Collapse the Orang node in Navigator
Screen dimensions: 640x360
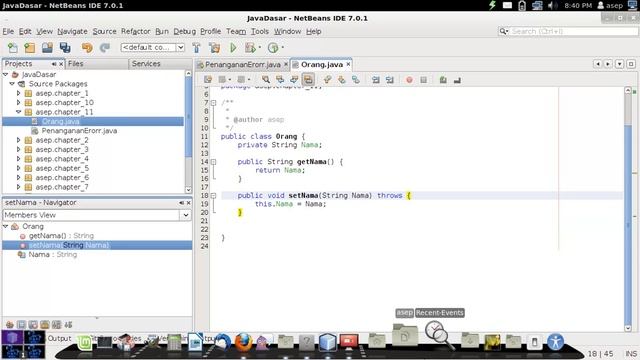tap(6, 226)
